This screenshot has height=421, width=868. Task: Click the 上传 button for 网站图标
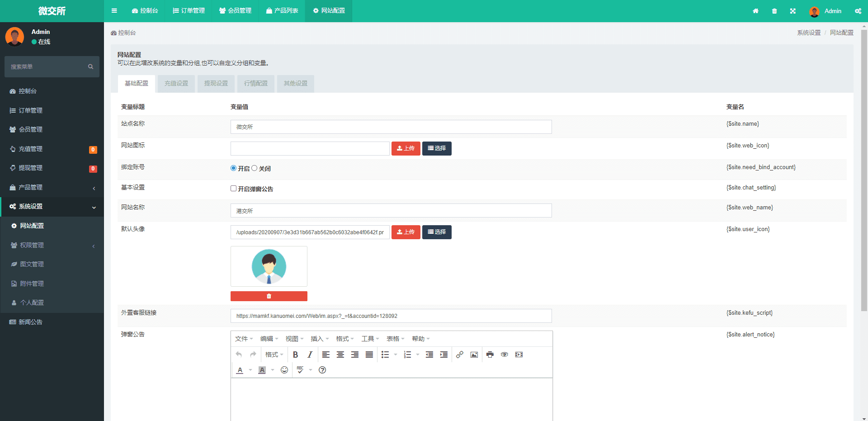[406, 148]
